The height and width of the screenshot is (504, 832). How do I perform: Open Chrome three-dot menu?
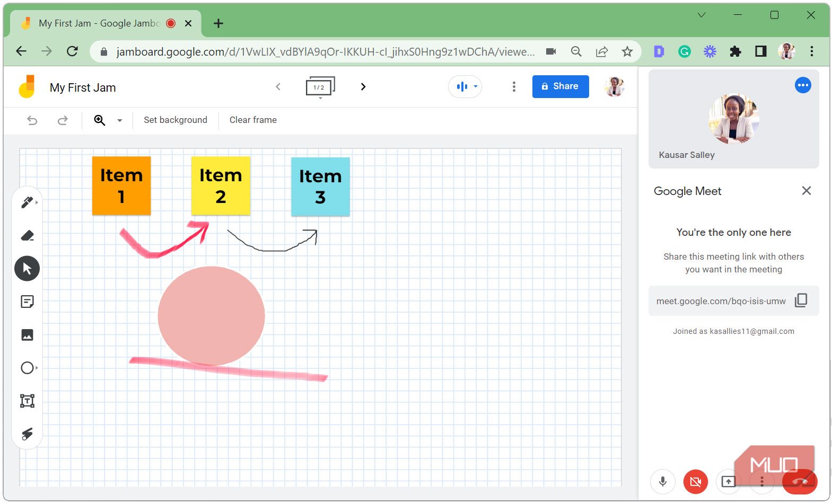click(x=812, y=51)
